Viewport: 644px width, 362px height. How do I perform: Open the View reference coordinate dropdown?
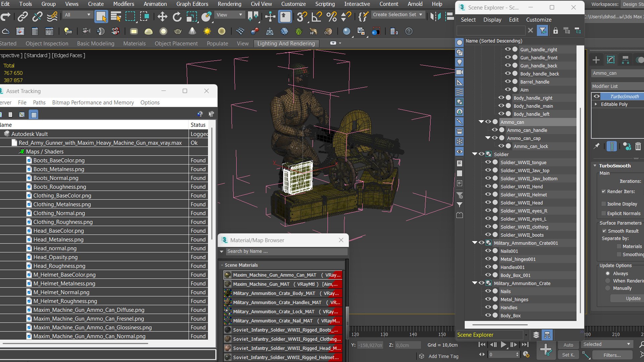[229, 15]
